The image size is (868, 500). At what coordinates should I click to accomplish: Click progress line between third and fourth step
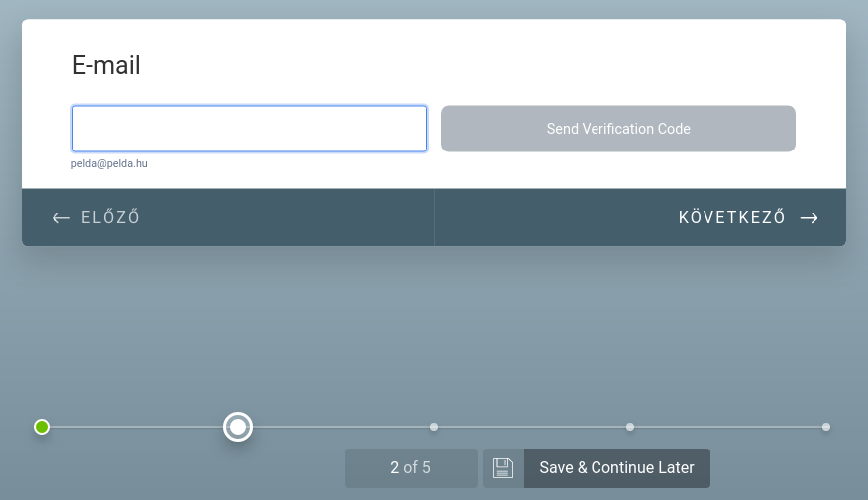click(532, 427)
